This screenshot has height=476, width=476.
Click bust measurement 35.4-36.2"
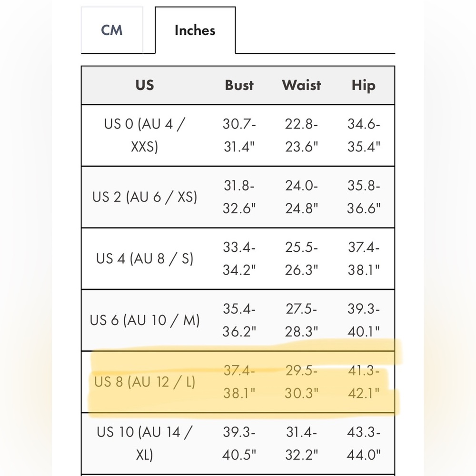(x=239, y=320)
